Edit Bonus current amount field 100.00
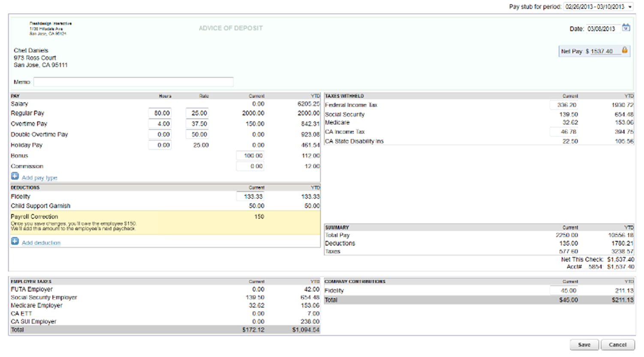 pyautogui.click(x=250, y=155)
